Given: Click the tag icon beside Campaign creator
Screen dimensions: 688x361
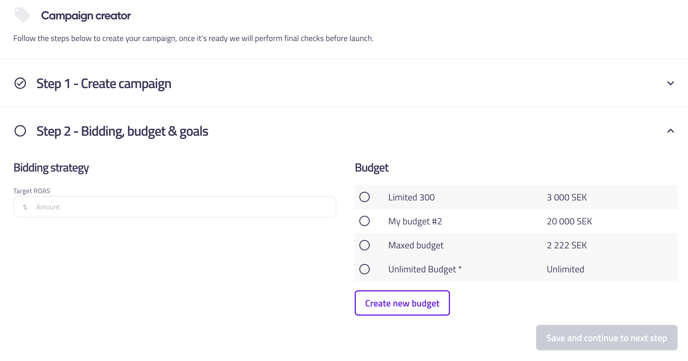Looking at the screenshot, I should [22, 15].
